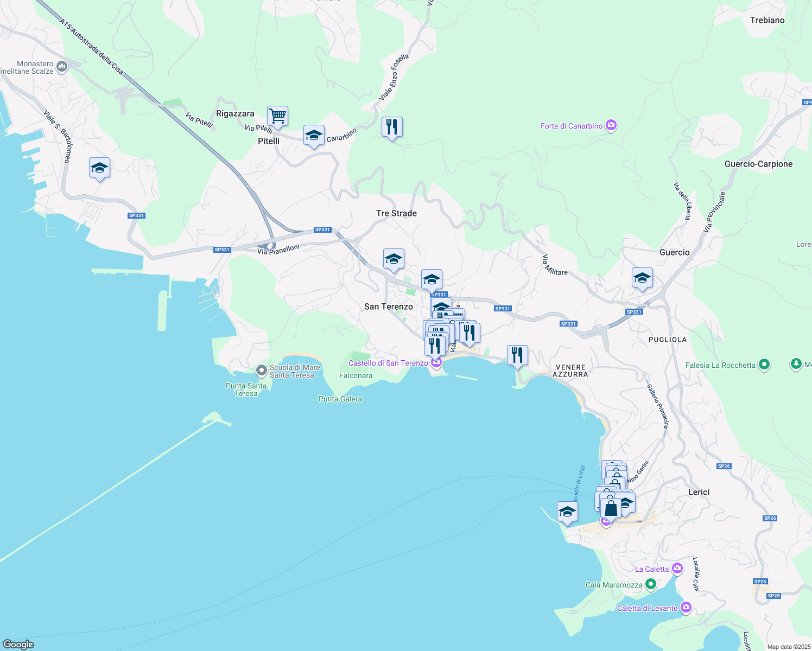Select the school marker above the SP331 badge in San Terenzo
Image resolution: width=812 pixels, height=651 pixels.
pyautogui.click(x=432, y=280)
